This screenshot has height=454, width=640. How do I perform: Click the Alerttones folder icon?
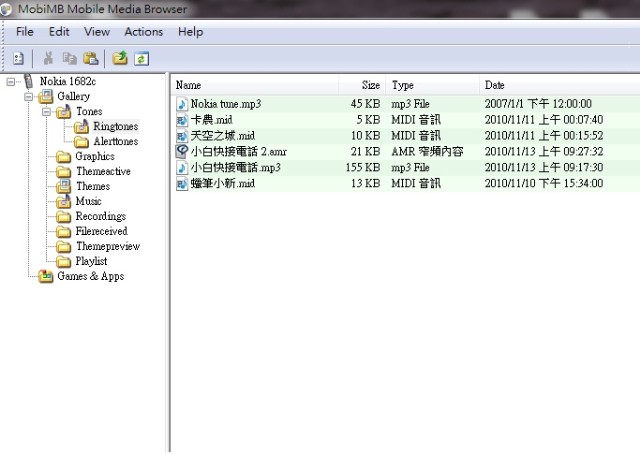coord(81,142)
